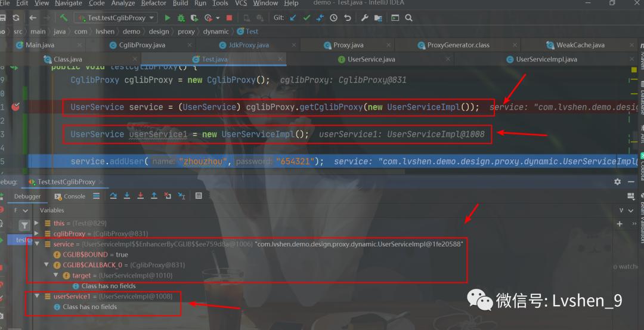Click the red Force Step Into icon
Screen dimensions: 644x330
coord(141,196)
